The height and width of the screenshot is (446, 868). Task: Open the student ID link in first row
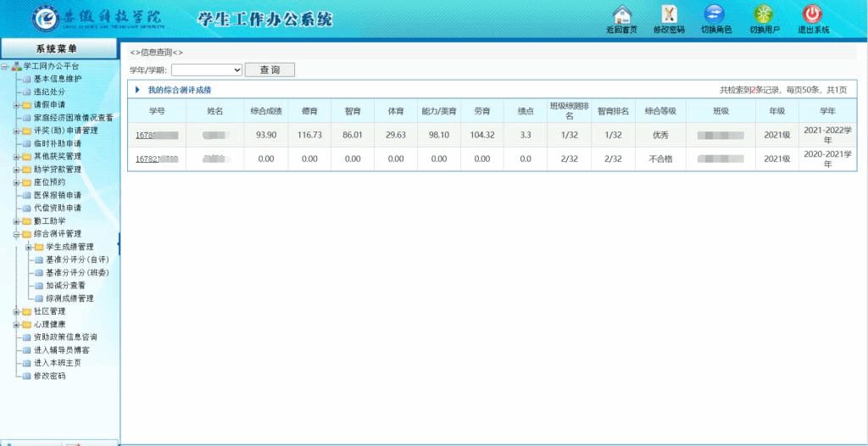click(x=156, y=135)
